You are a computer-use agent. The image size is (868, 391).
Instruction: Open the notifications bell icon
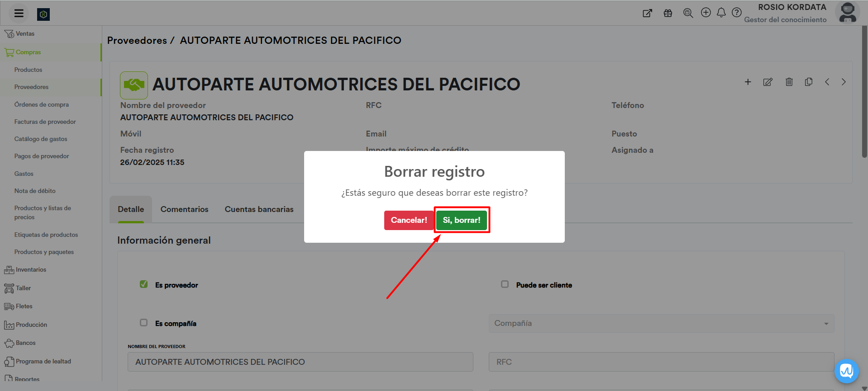pos(721,13)
